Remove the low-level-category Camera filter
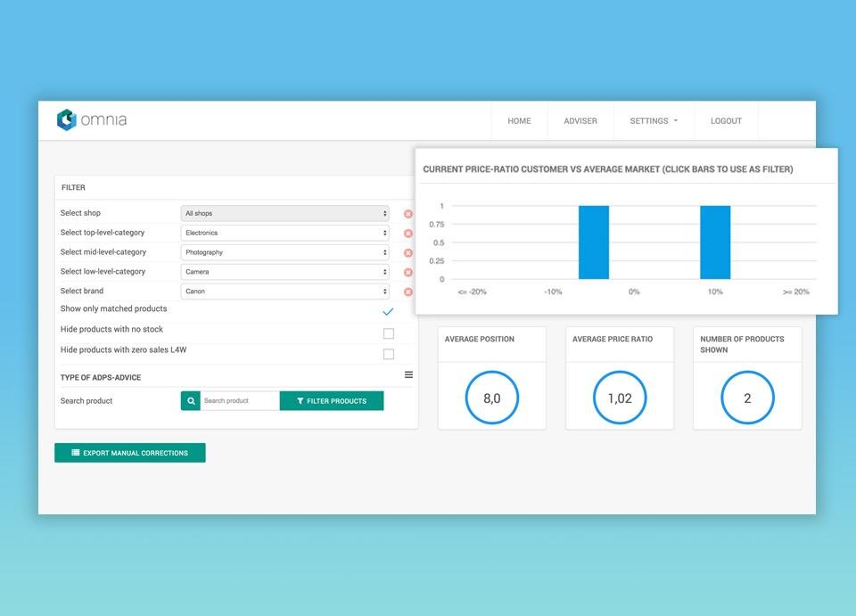This screenshot has height=616, width=856. (408, 273)
